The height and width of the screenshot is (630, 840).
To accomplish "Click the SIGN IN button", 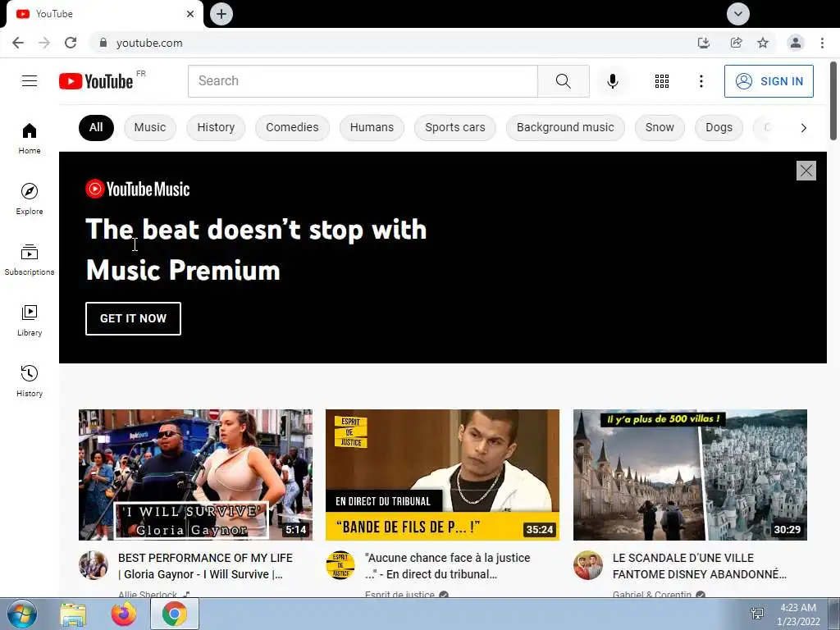I will point(769,81).
